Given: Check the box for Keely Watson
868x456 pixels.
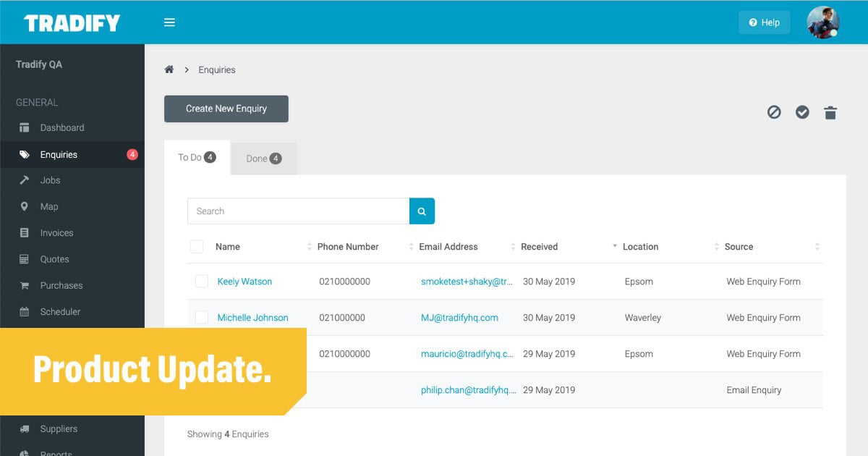Looking at the screenshot, I should pos(201,281).
